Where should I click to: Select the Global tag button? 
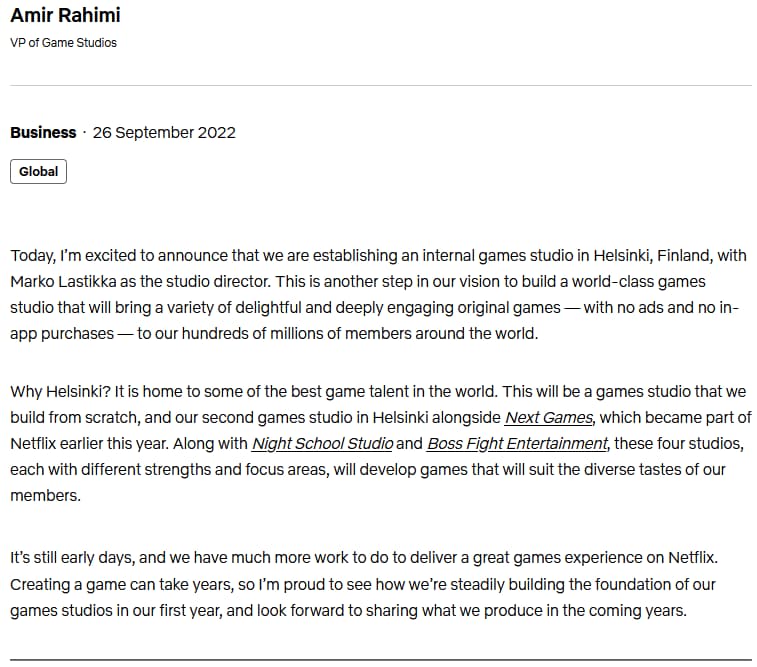(x=38, y=171)
